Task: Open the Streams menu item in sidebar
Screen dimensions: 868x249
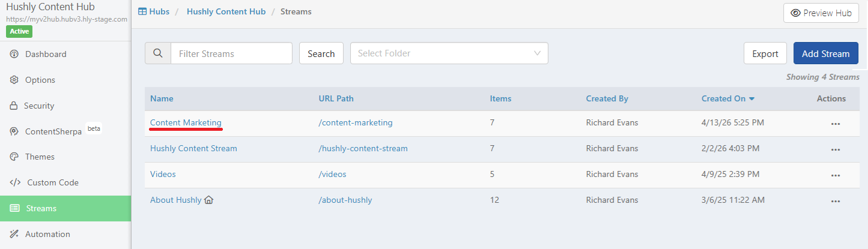Action: click(x=65, y=208)
